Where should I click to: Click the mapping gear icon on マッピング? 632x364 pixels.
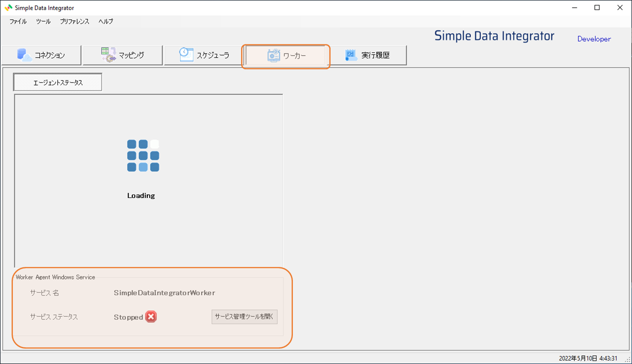pyautogui.click(x=108, y=55)
